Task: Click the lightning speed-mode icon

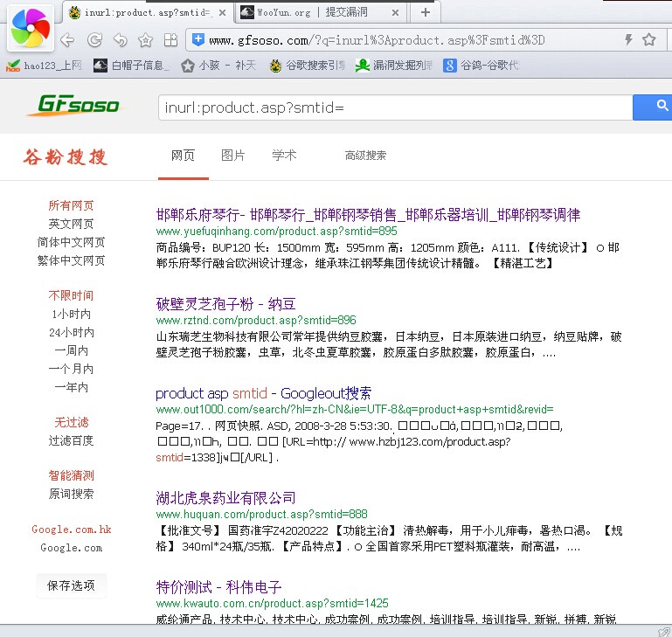Action: (628, 40)
